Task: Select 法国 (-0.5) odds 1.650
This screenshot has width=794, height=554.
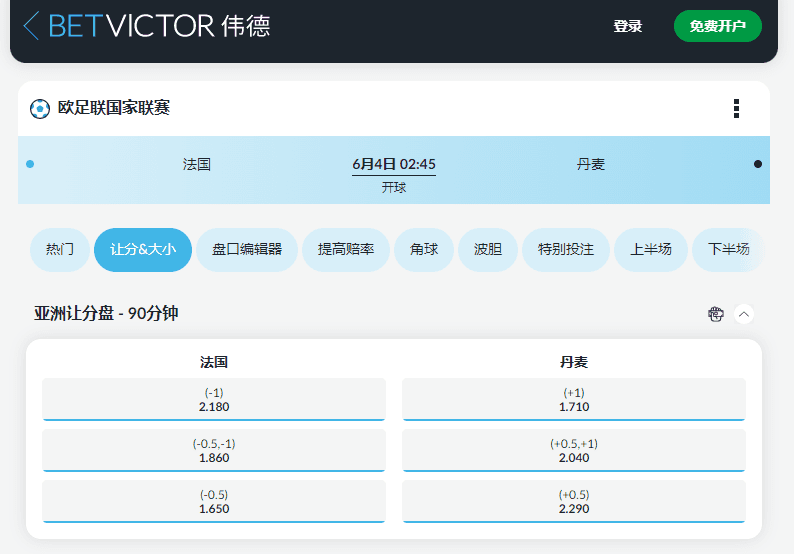Action: pos(214,501)
